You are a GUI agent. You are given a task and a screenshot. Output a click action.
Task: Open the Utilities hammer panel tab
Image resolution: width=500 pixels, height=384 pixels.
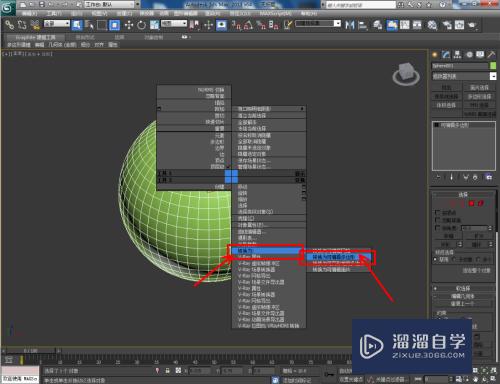pos(491,54)
